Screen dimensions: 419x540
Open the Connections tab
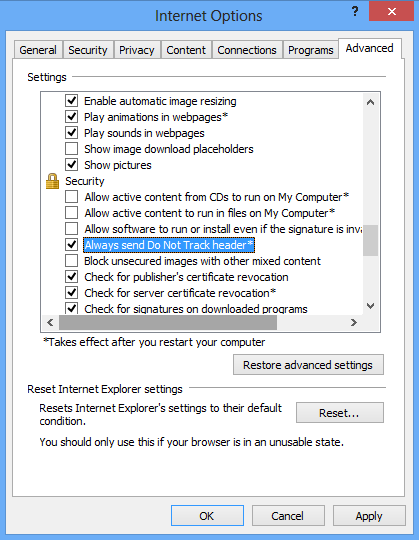point(247,50)
